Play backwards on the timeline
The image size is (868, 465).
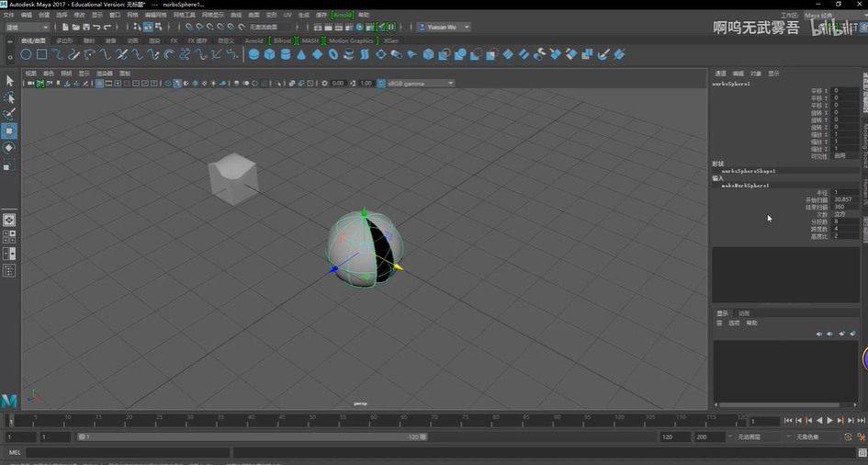pyautogui.click(x=819, y=421)
